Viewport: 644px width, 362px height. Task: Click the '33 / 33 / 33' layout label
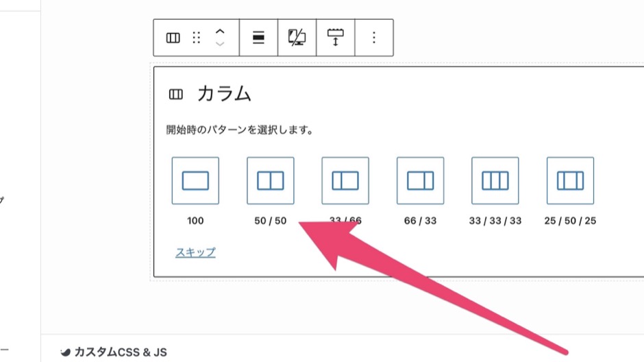pyautogui.click(x=495, y=221)
